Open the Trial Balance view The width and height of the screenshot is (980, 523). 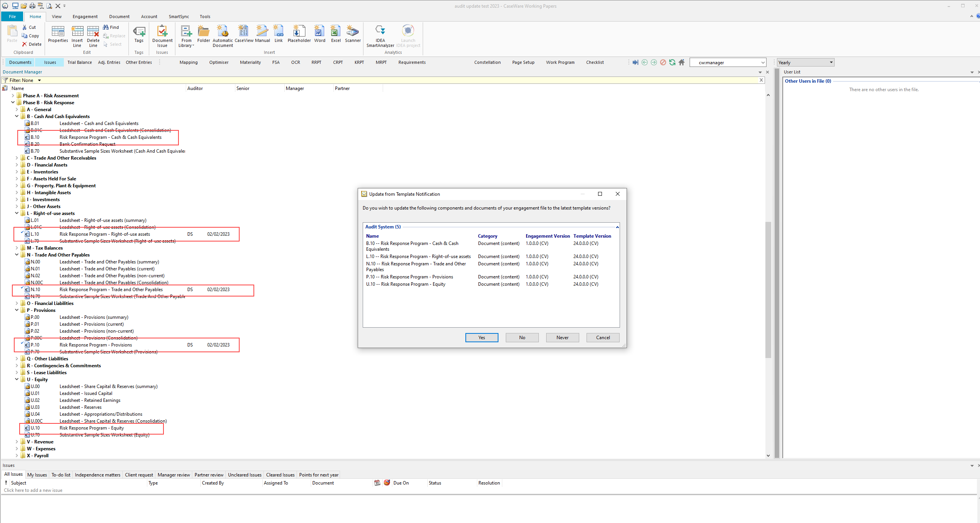click(80, 62)
